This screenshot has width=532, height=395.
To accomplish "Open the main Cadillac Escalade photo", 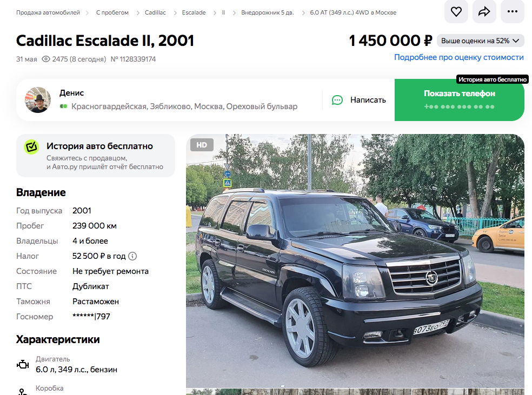I will point(355,260).
